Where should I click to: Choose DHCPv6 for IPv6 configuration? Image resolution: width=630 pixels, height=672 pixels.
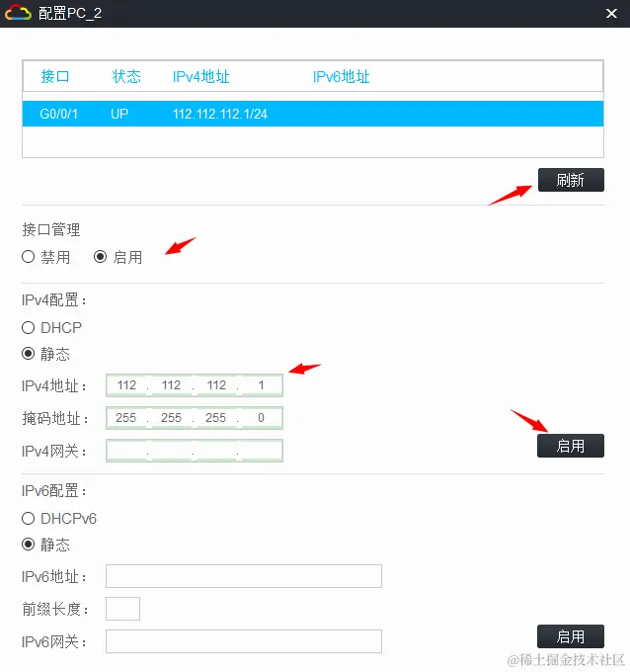pos(29,518)
